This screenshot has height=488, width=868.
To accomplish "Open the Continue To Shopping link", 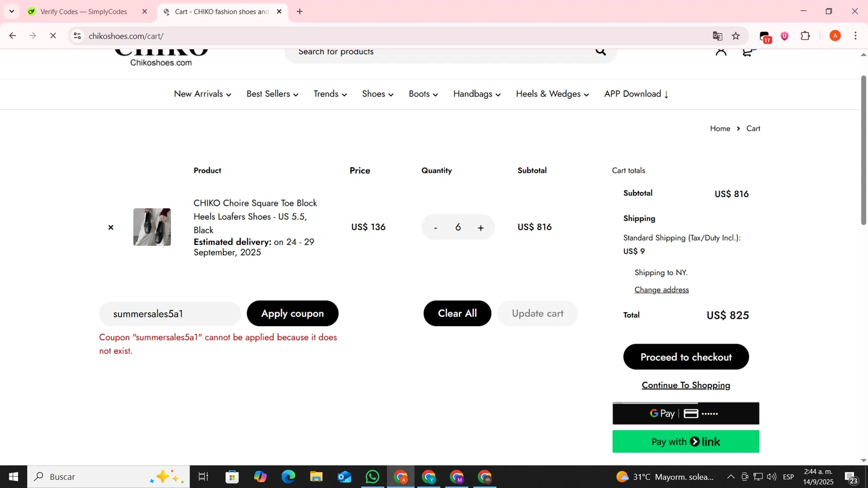I will tap(686, 385).
